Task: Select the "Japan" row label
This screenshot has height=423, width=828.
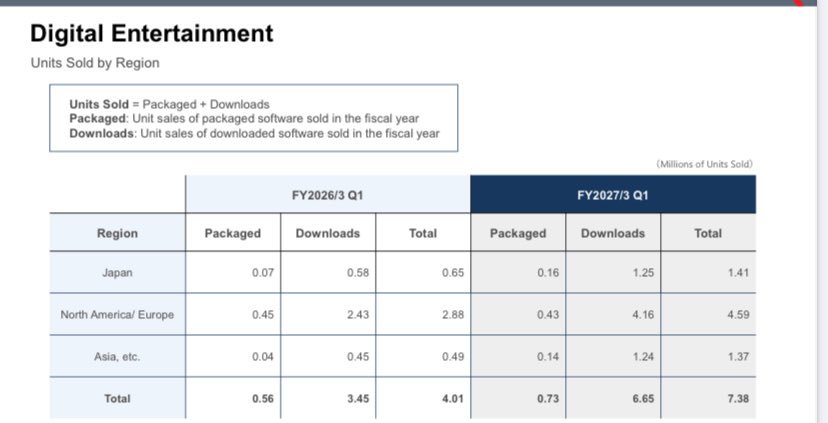Action: [117, 273]
